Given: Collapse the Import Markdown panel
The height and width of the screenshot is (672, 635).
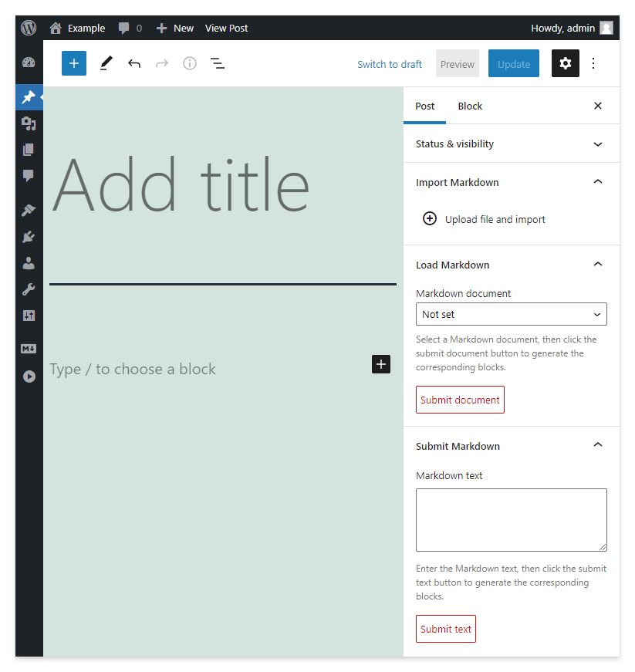Looking at the screenshot, I should click(x=597, y=182).
